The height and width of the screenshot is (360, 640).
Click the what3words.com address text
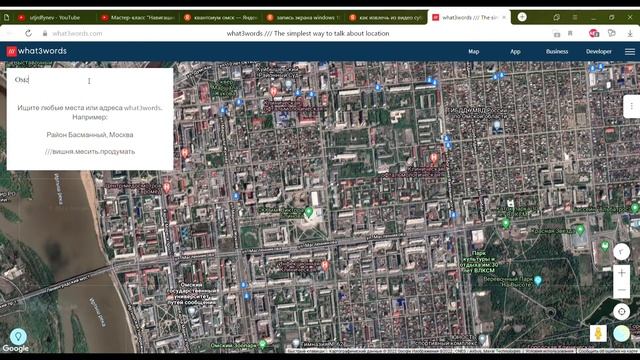(77, 33)
